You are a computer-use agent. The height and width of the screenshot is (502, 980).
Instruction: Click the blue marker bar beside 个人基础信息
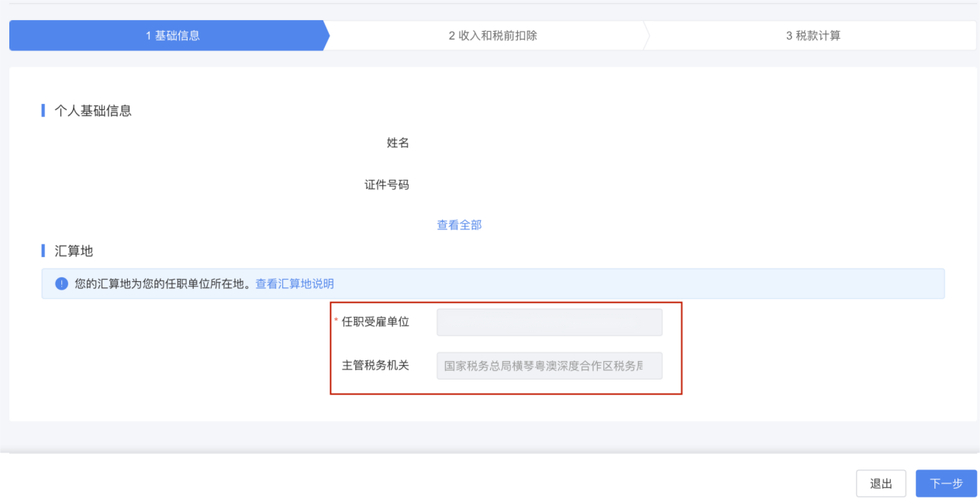click(43, 111)
